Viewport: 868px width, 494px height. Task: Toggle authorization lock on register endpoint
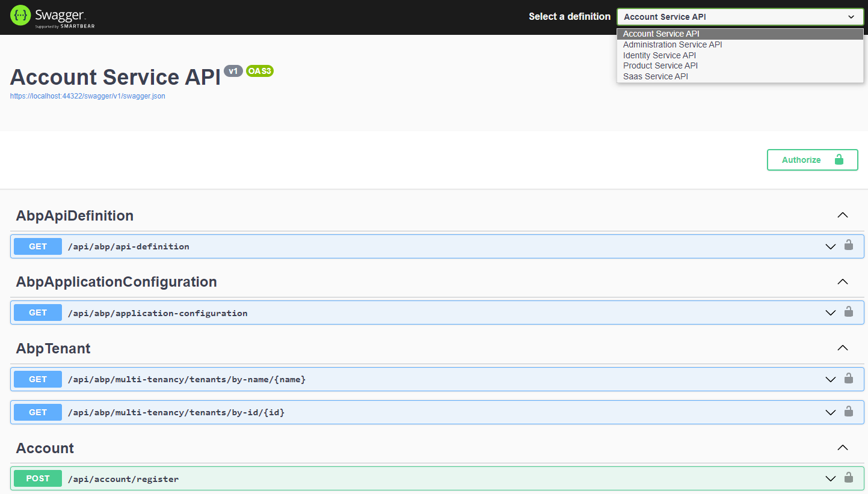[x=849, y=477]
